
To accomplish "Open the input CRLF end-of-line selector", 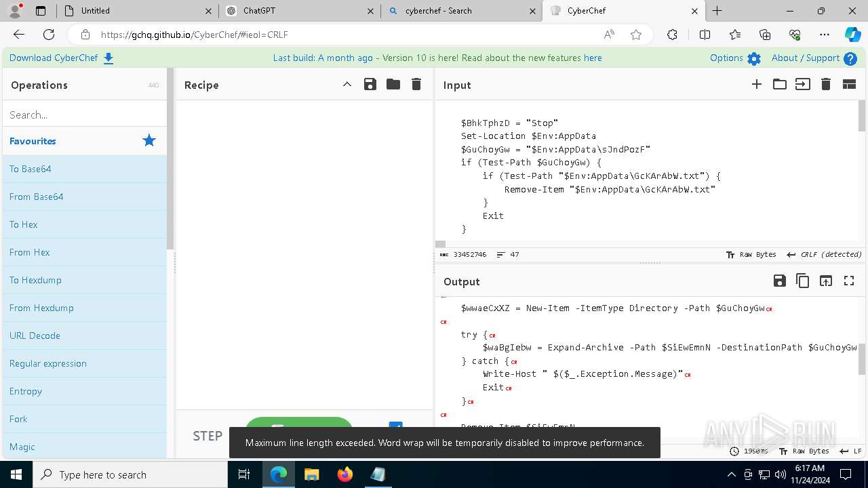I will tap(824, 255).
